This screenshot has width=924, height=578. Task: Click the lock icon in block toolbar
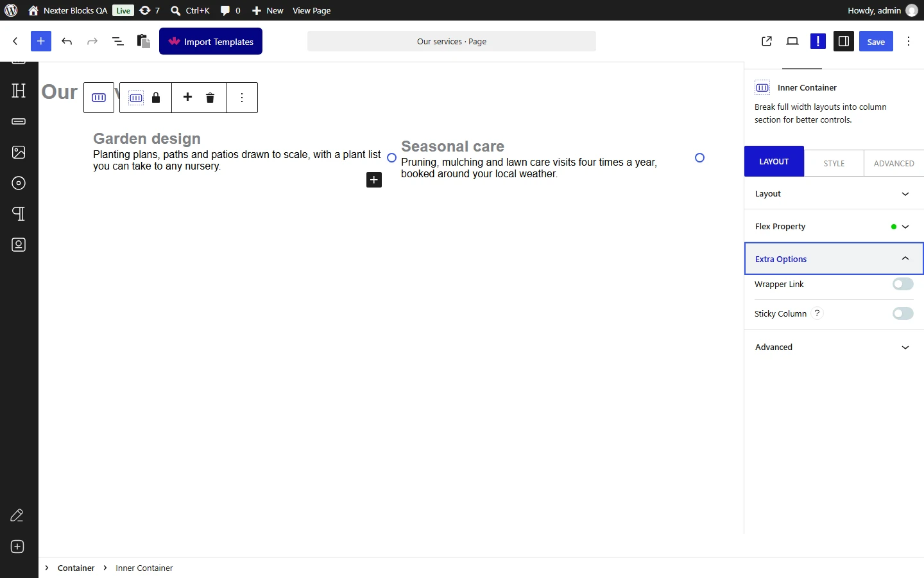[156, 98]
